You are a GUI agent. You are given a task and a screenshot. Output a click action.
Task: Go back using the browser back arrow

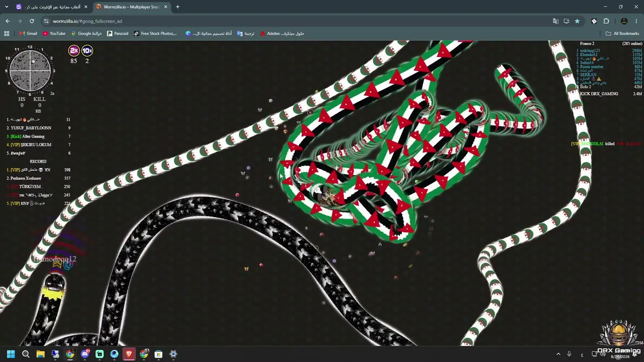pos(8,21)
